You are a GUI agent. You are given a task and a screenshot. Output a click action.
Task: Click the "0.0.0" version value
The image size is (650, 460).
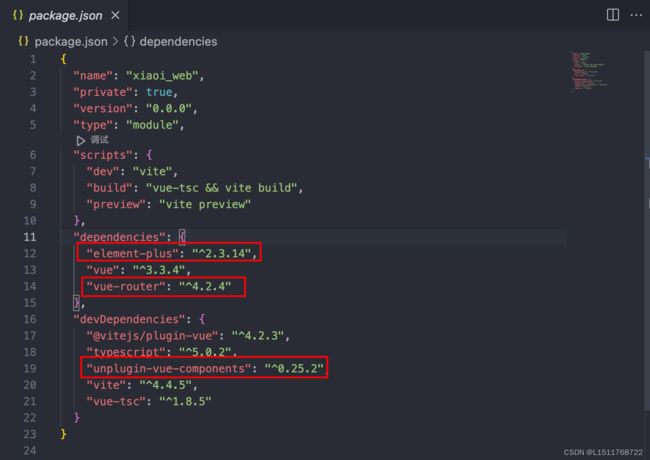tap(169, 109)
